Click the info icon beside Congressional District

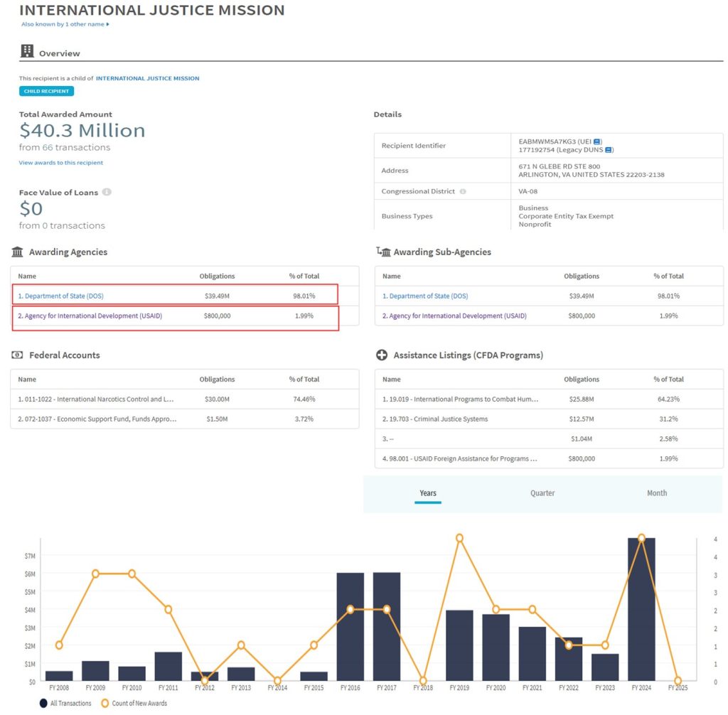coord(463,192)
